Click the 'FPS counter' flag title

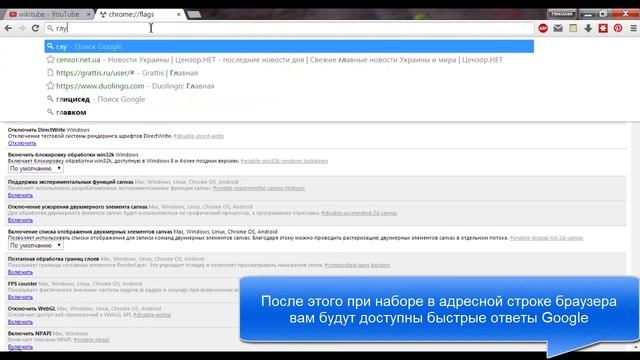click(22, 284)
